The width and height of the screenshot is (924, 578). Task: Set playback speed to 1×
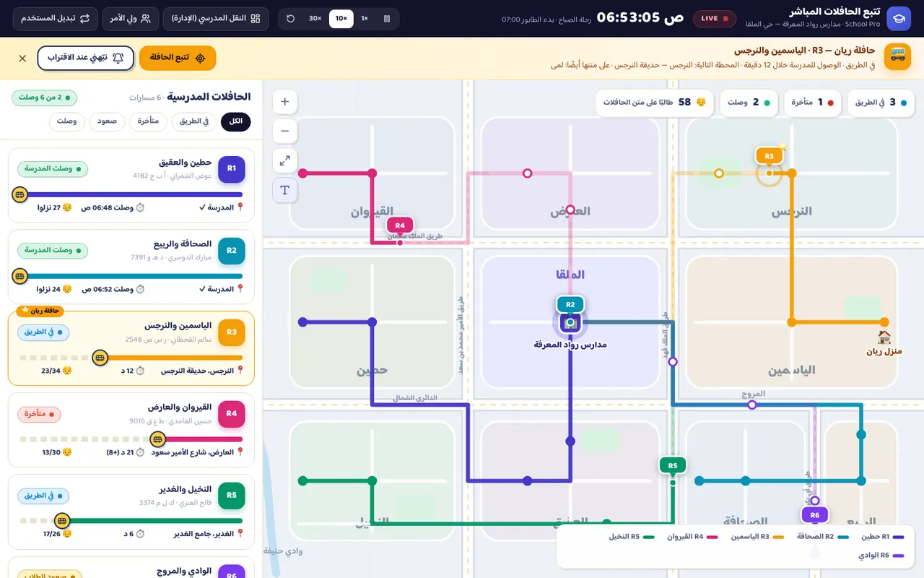point(365,19)
